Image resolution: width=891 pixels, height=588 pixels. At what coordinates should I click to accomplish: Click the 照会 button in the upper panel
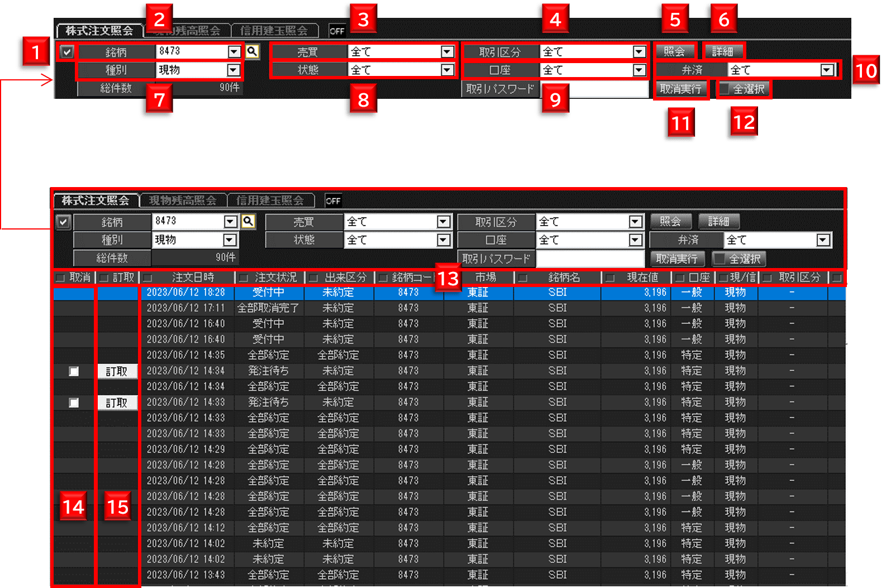[x=674, y=52]
